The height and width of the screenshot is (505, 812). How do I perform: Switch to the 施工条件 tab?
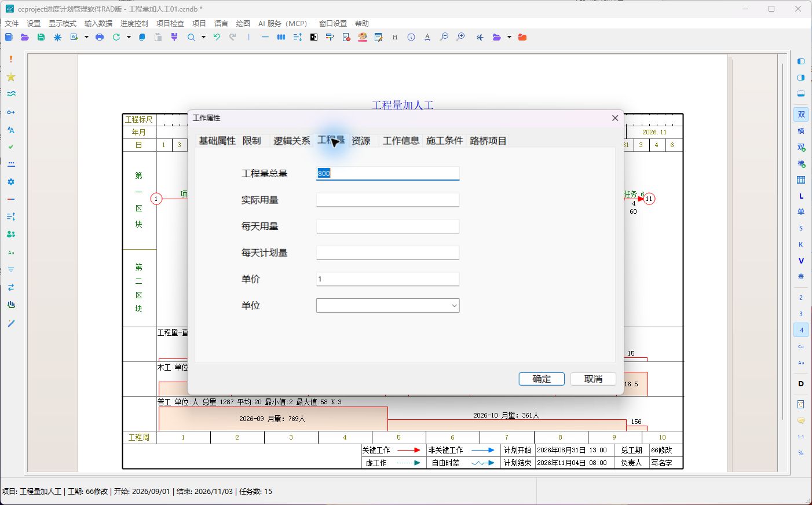(444, 141)
